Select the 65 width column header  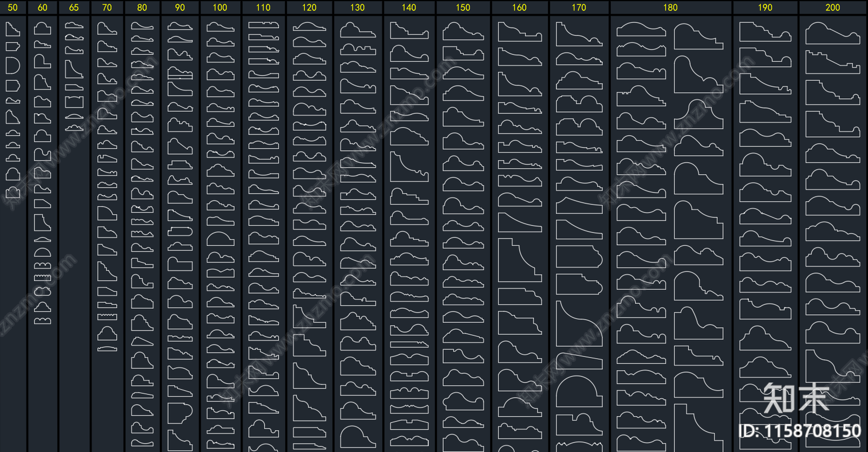pos(74,8)
